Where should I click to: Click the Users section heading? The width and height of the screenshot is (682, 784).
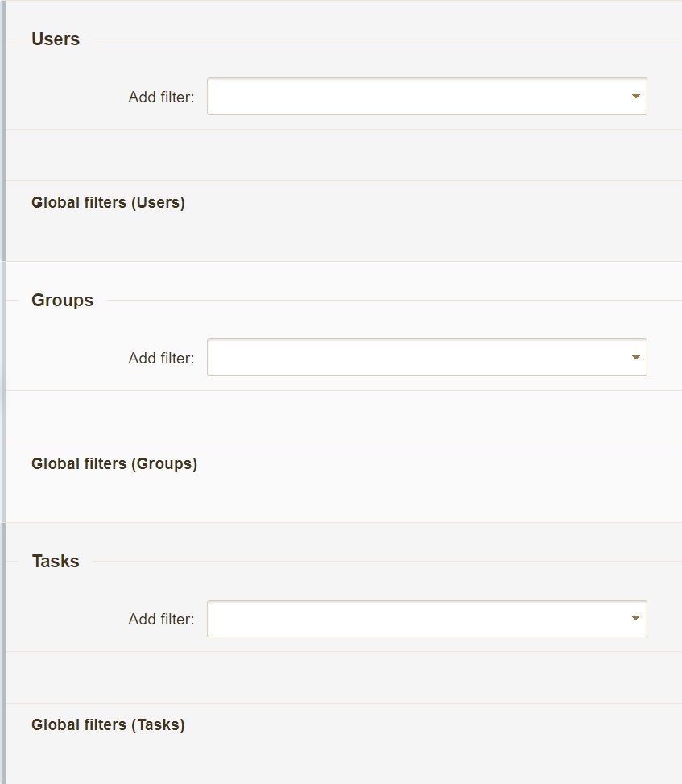tap(56, 39)
